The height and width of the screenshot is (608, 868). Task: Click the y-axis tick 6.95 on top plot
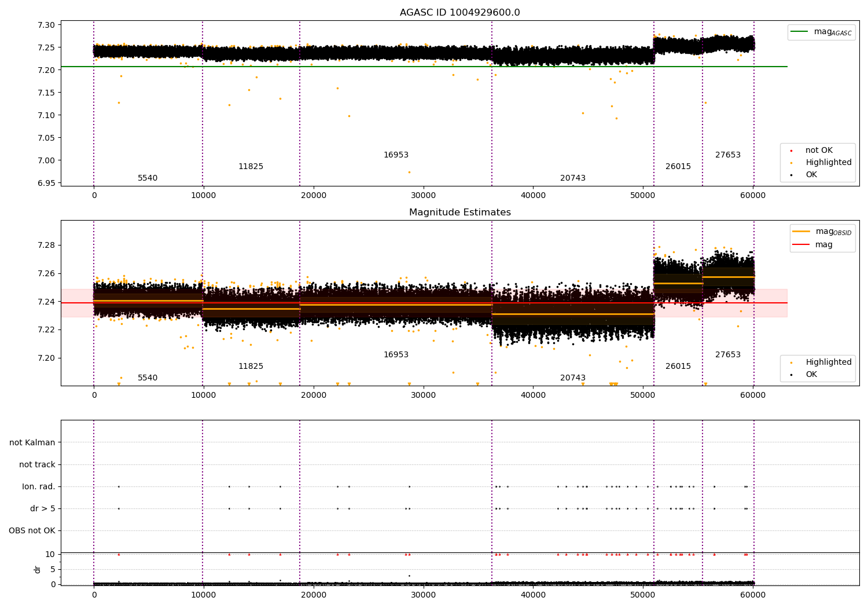(x=46, y=183)
